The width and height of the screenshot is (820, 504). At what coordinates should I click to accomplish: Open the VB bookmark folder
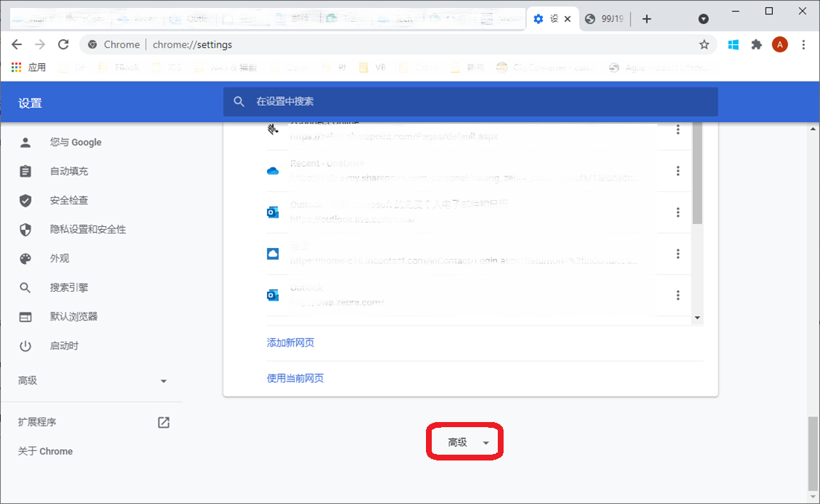pyautogui.click(x=373, y=67)
